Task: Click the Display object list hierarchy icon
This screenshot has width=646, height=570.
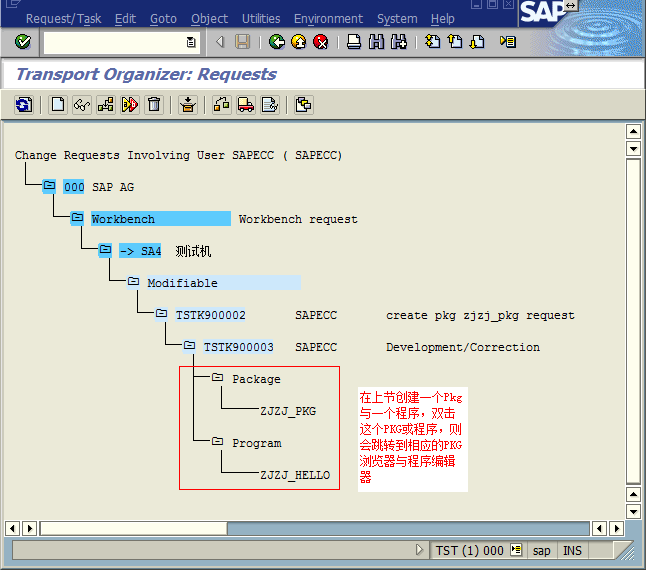Action: [106, 105]
